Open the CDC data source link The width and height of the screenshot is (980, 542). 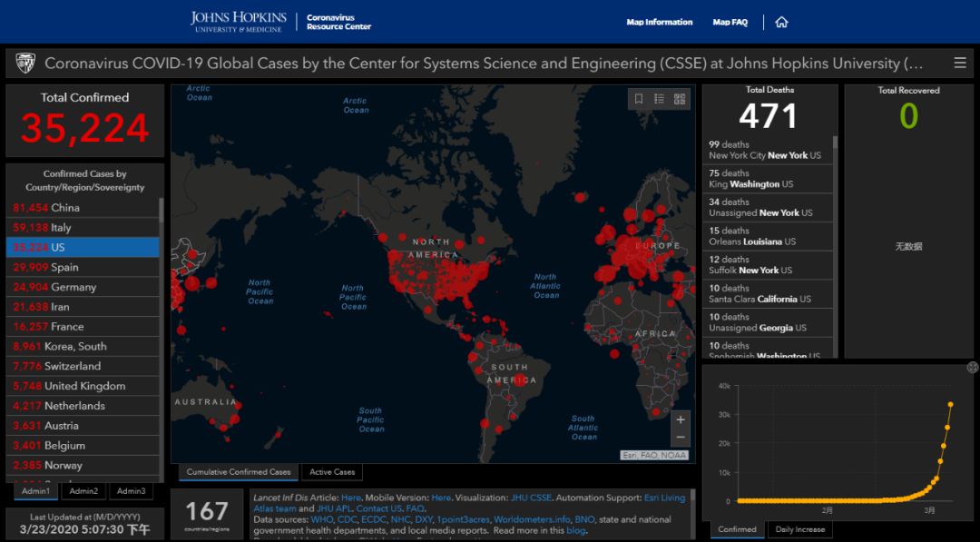click(x=347, y=519)
